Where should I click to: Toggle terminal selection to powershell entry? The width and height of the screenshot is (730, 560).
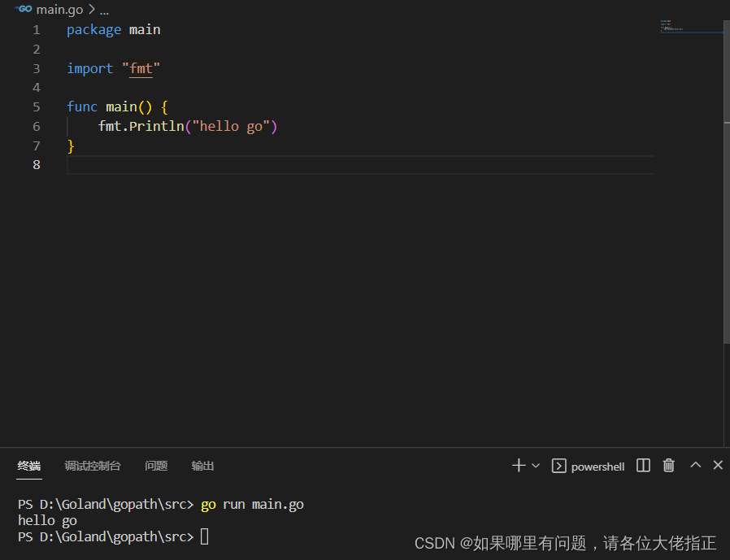597,466
